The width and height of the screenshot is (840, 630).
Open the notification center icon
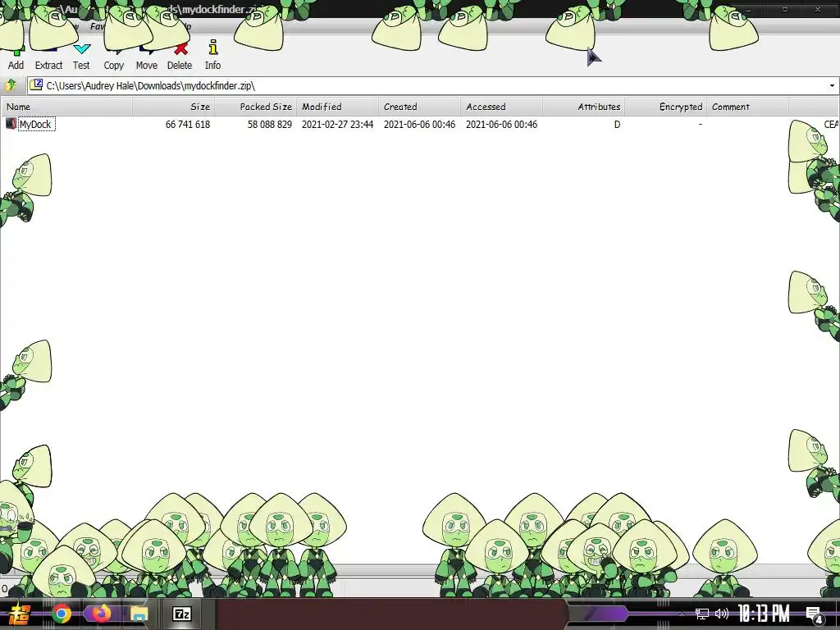815,615
